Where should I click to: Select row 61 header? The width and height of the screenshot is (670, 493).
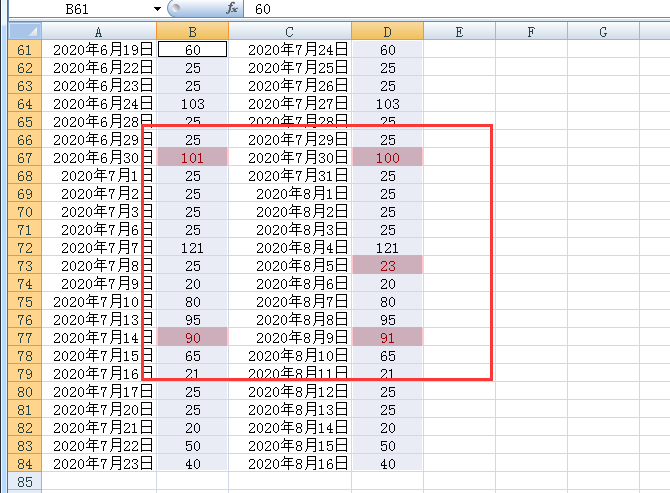[x=25, y=50]
